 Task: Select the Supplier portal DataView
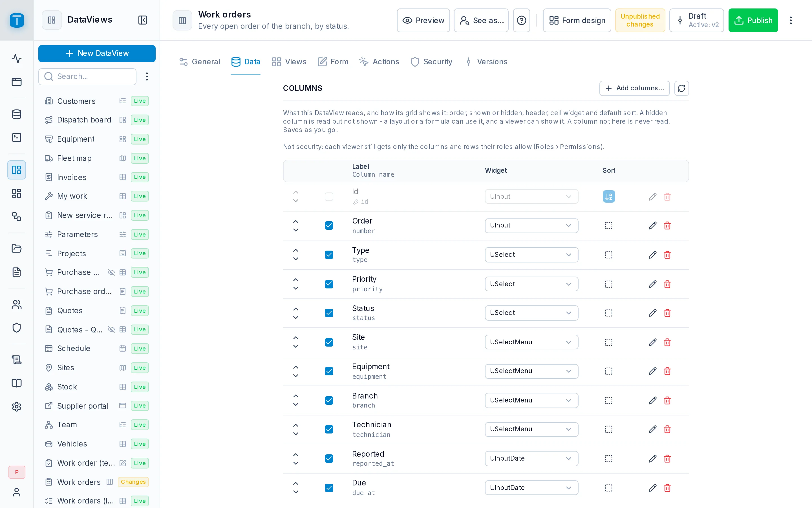tap(97, 406)
